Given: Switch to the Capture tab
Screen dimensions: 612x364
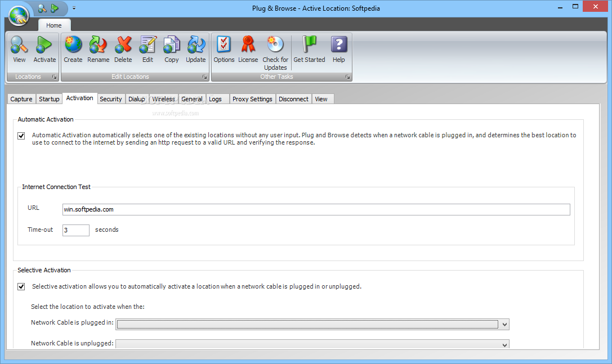Looking at the screenshot, I should [21, 99].
